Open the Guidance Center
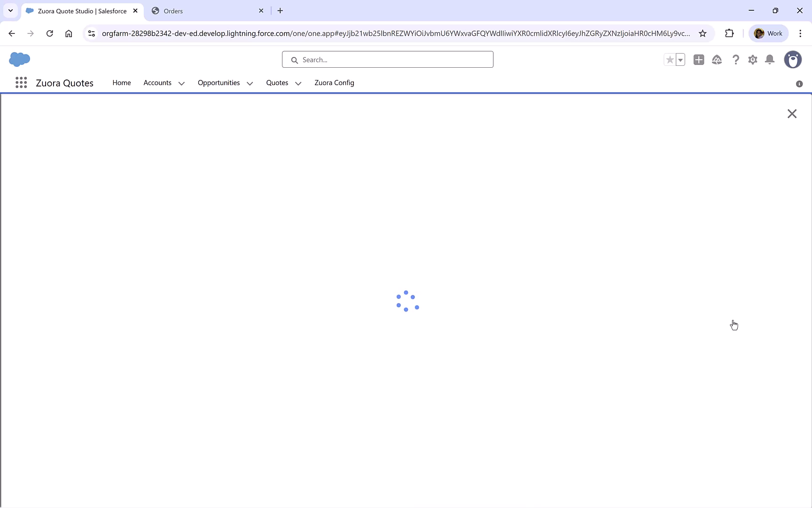The image size is (812, 508). click(x=717, y=60)
